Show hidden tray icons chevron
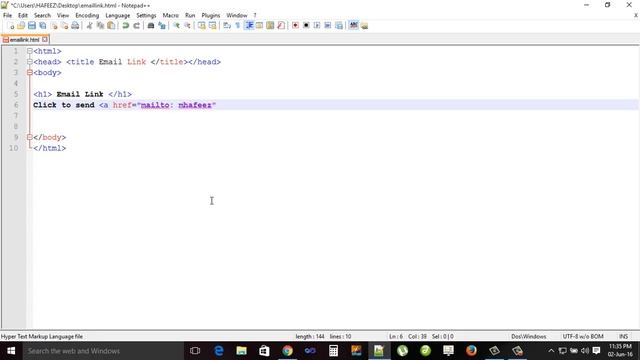640x360 pixels. [x=551, y=351]
